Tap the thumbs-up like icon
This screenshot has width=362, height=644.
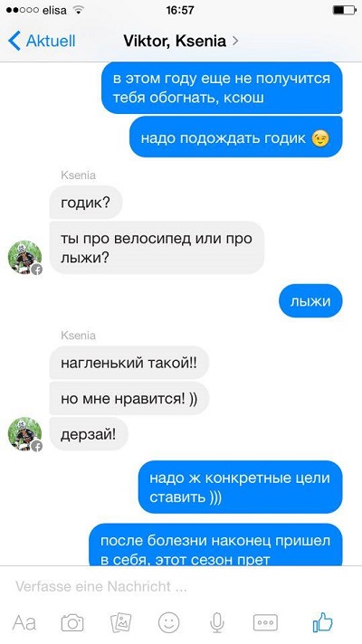pos(322,622)
